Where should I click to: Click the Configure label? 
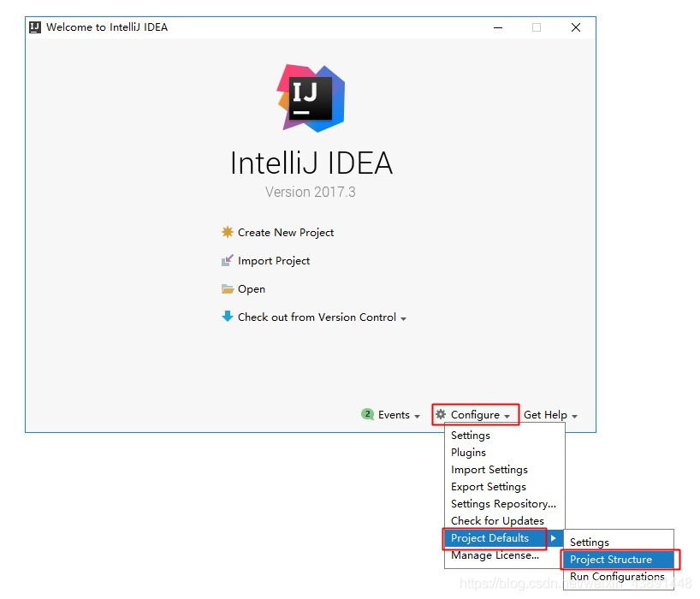(x=475, y=415)
